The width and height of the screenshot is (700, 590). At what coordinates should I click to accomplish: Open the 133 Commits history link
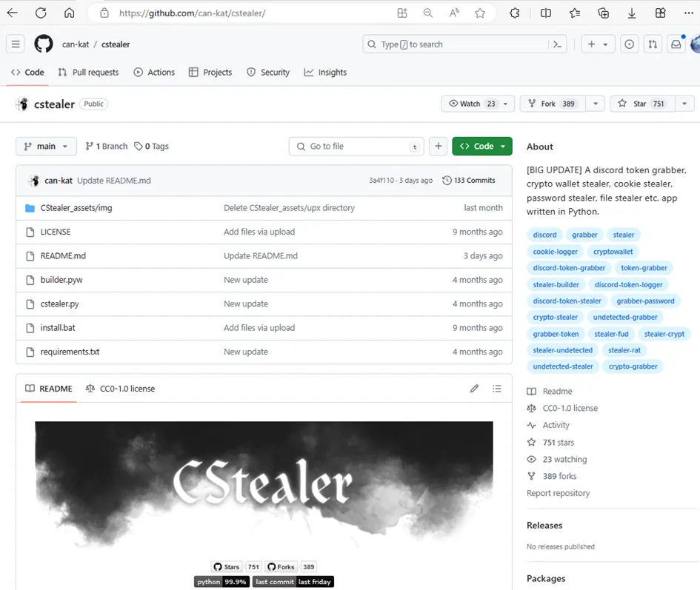pos(469,181)
